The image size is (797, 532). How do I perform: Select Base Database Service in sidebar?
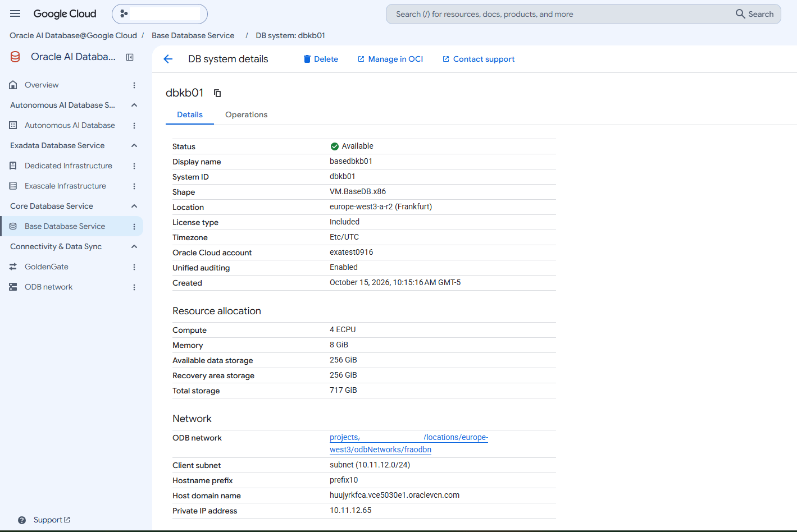pyautogui.click(x=65, y=226)
